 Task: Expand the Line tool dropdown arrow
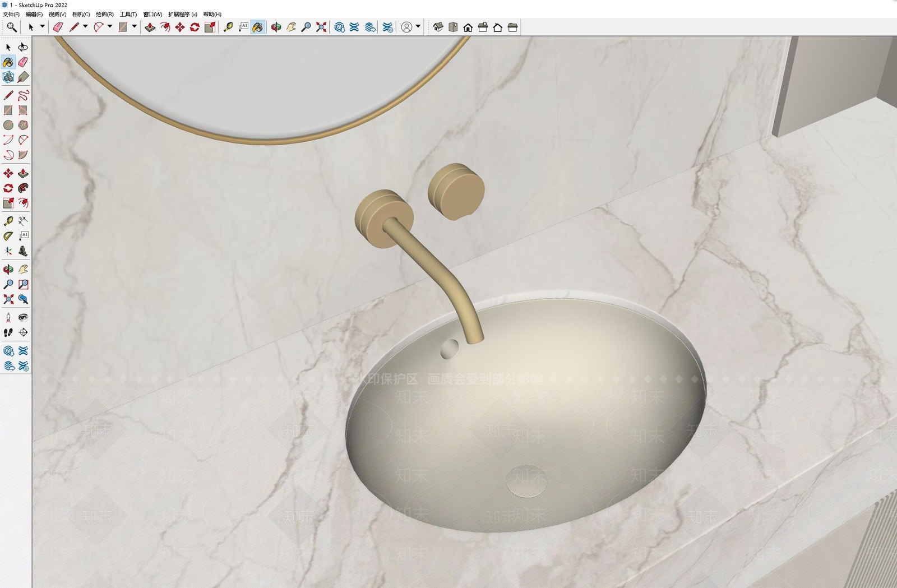(85, 26)
